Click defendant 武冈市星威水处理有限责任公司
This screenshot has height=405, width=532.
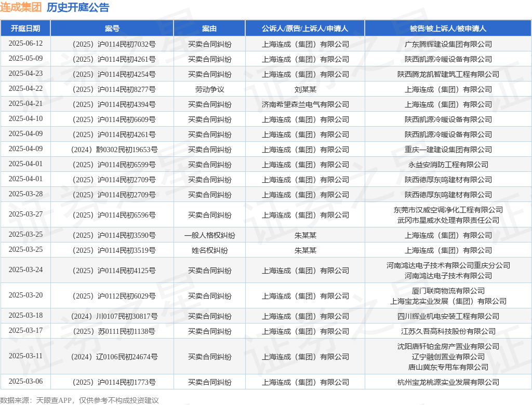pos(448,220)
